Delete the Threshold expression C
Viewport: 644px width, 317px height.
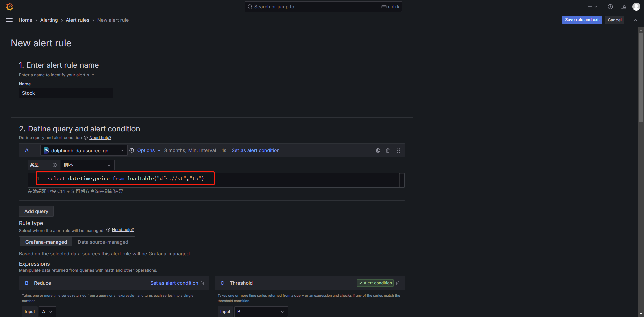[398, 283]
